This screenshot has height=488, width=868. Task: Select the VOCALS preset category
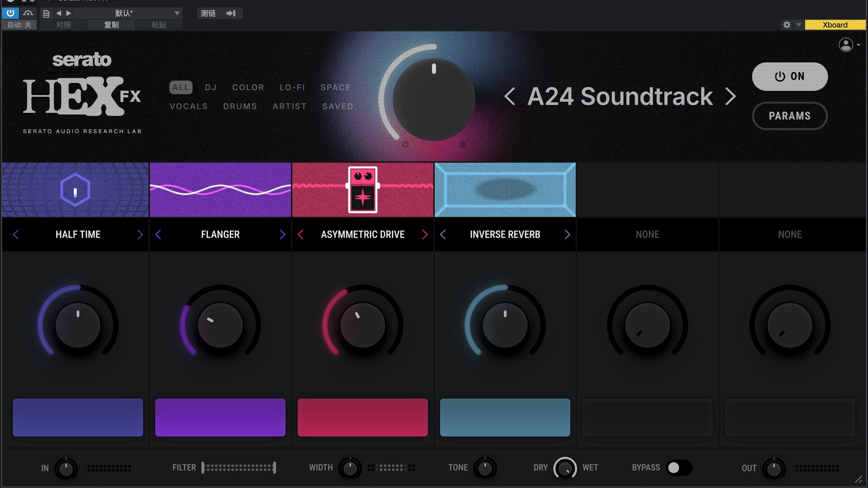pyautogui.click(x=189, y=106)
